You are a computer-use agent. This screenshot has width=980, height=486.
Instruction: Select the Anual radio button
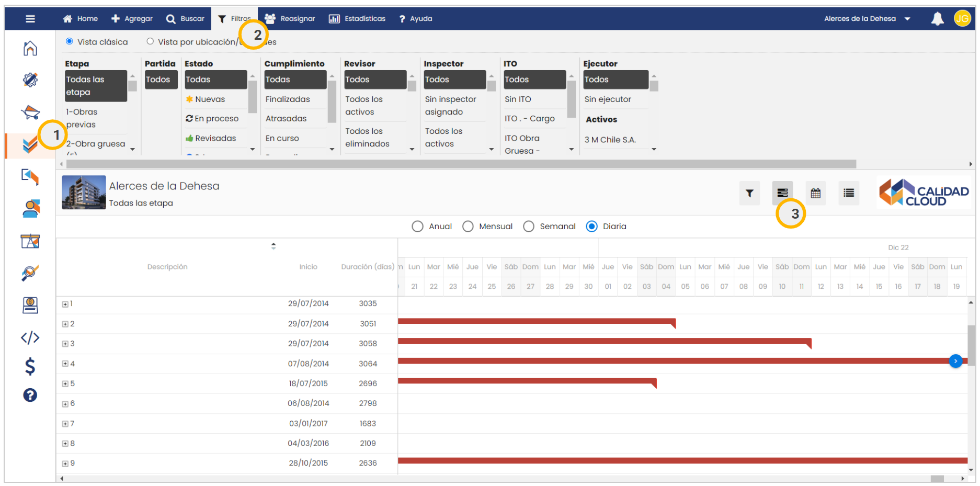(417, 227)
